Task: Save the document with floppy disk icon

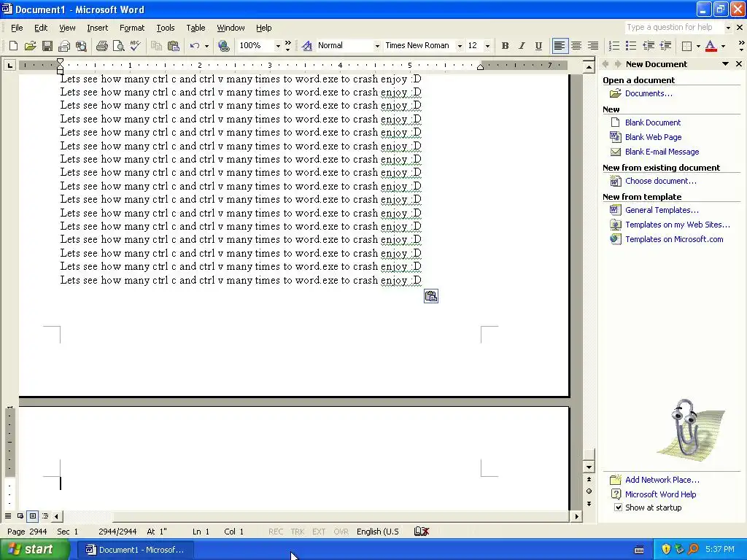Action: [x=47, y=46]
